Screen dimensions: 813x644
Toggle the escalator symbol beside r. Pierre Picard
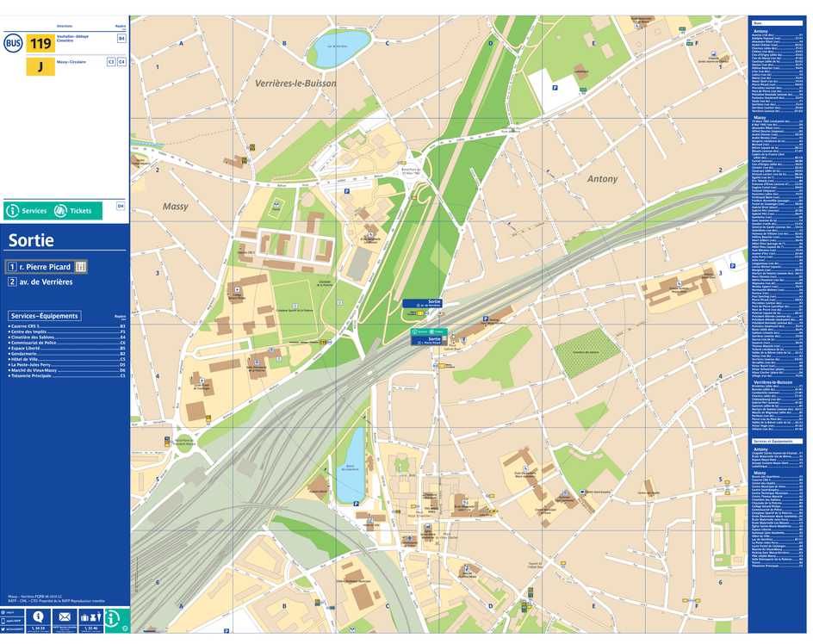click(x=81, y=267)
